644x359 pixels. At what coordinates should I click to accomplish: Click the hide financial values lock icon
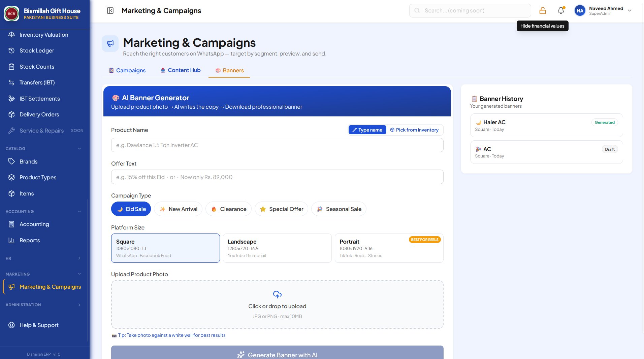543,11
